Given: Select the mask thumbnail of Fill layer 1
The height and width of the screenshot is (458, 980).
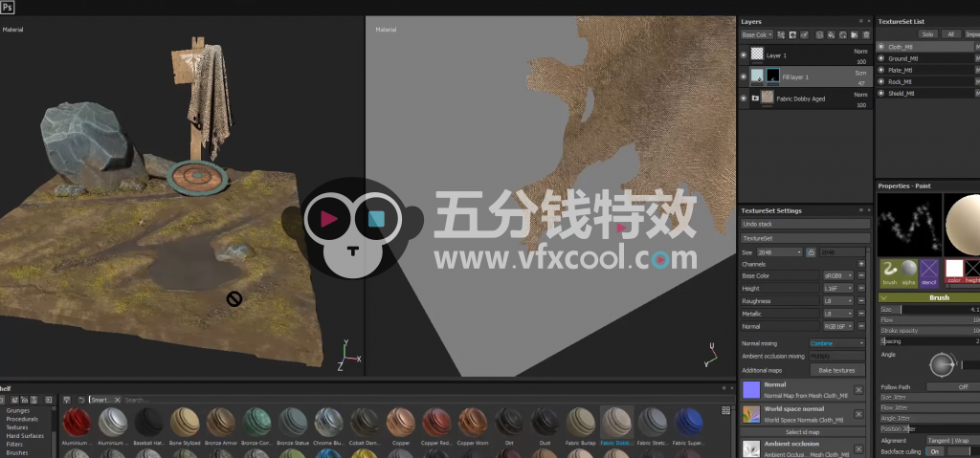Looking at the screenshot, I should coord(773,76).
